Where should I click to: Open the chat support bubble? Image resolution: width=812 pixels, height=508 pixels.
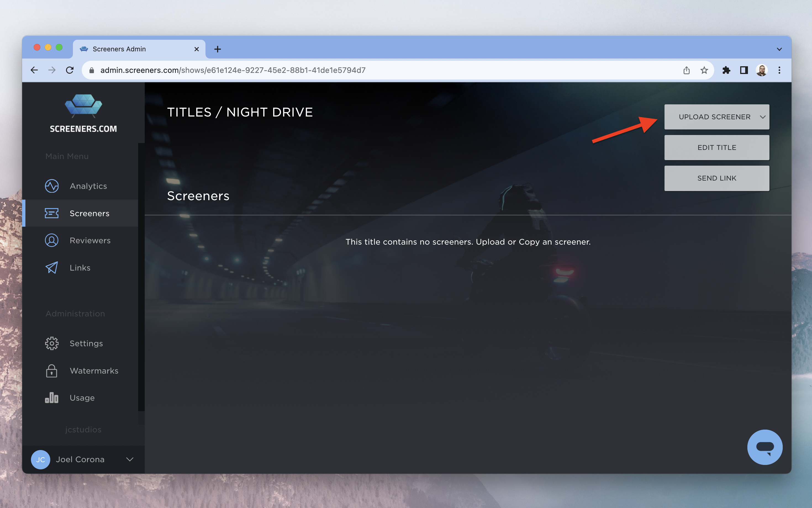point(764,447)
